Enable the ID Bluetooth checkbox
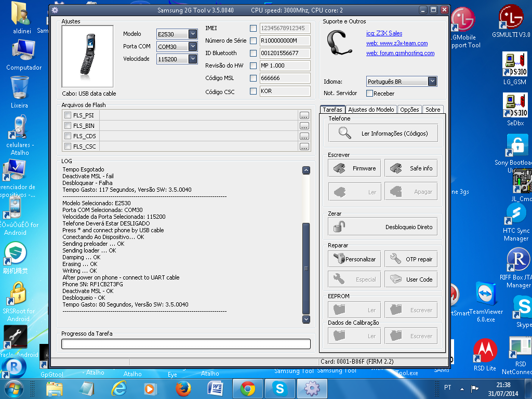Viewport: 532px width, 399px height. (x=253, y=54)
